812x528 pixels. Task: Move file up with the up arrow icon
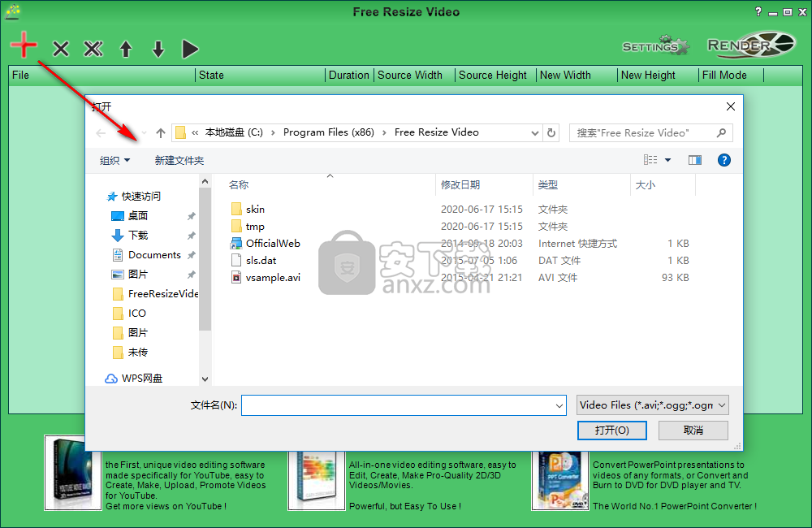126,50
